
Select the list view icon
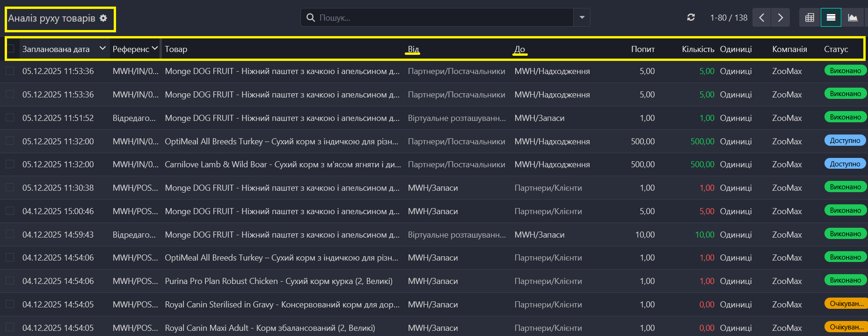(831, 18)
